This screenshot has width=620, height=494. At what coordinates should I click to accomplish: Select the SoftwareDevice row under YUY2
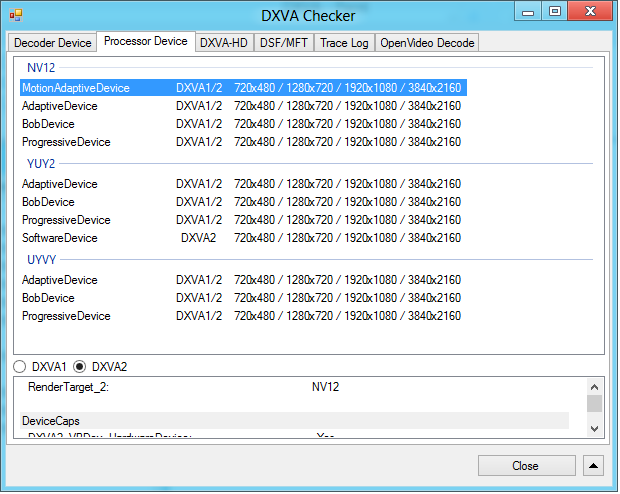pos(242,238)
